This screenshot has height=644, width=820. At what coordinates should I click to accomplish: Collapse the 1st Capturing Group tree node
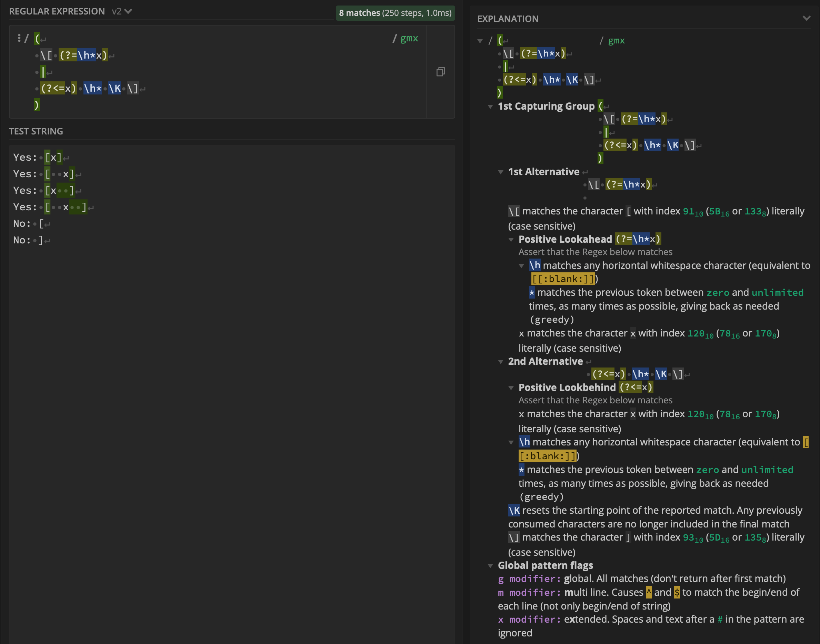click(x=490, y=107)
